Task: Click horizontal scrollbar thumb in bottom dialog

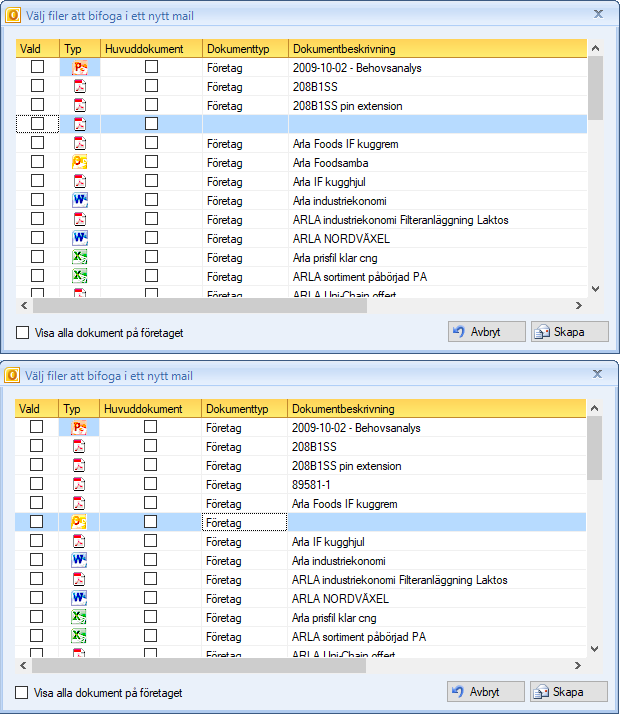Action: [199, 665]
